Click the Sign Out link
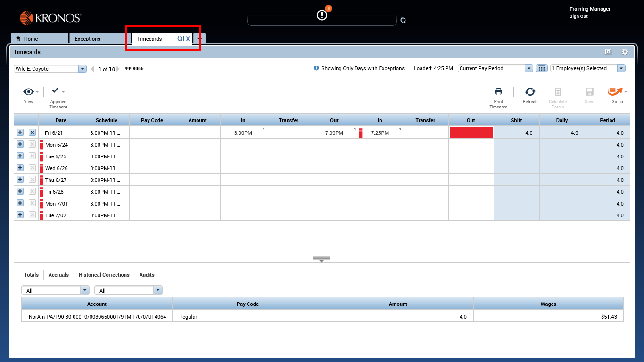644x362 pixels. click(x=578, y=16)
